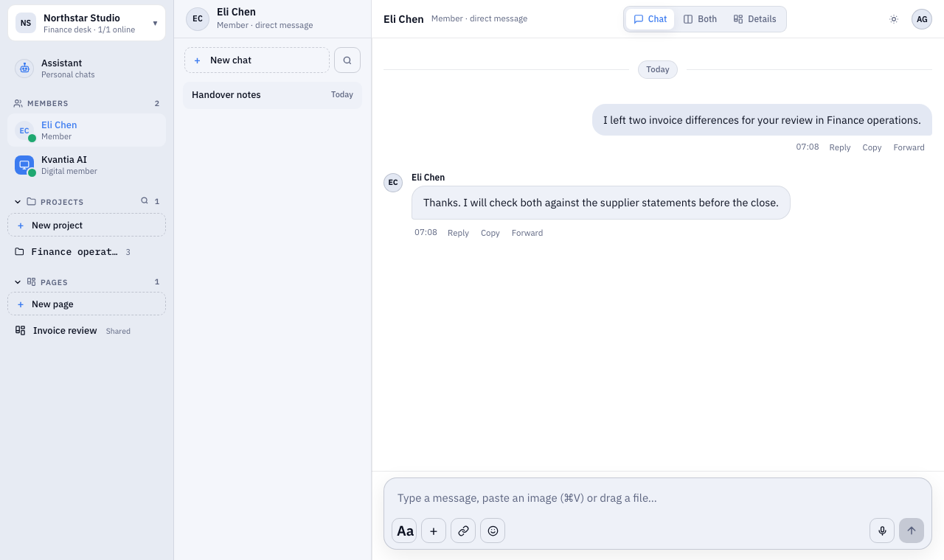
Task: Create a New chat
Action: 257,60
